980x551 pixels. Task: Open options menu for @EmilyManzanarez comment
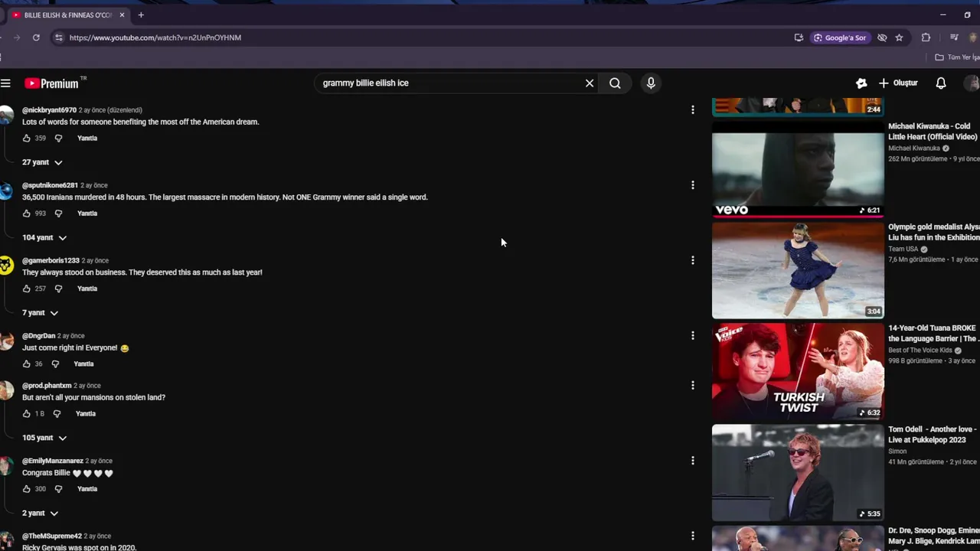[693, 461]
